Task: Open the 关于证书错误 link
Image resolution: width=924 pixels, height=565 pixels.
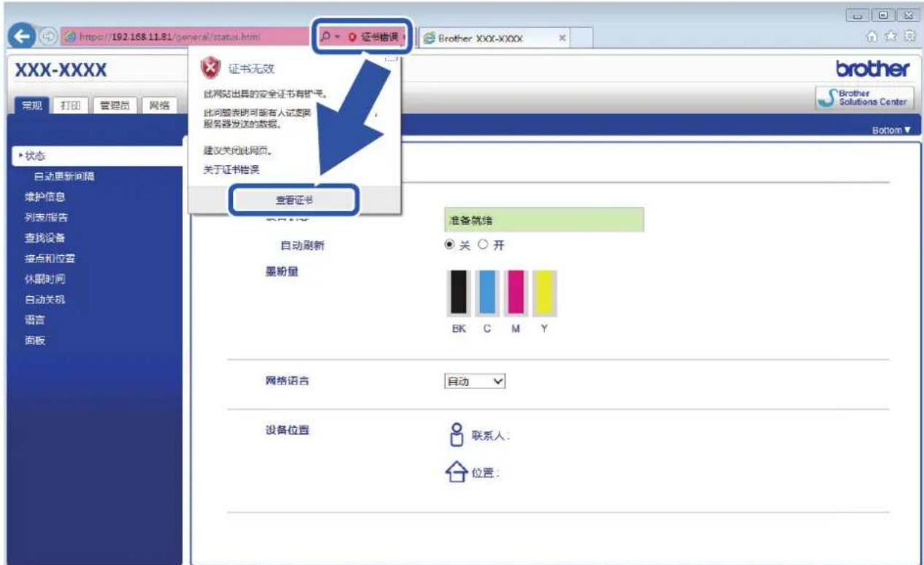Action: click(231, 170)
